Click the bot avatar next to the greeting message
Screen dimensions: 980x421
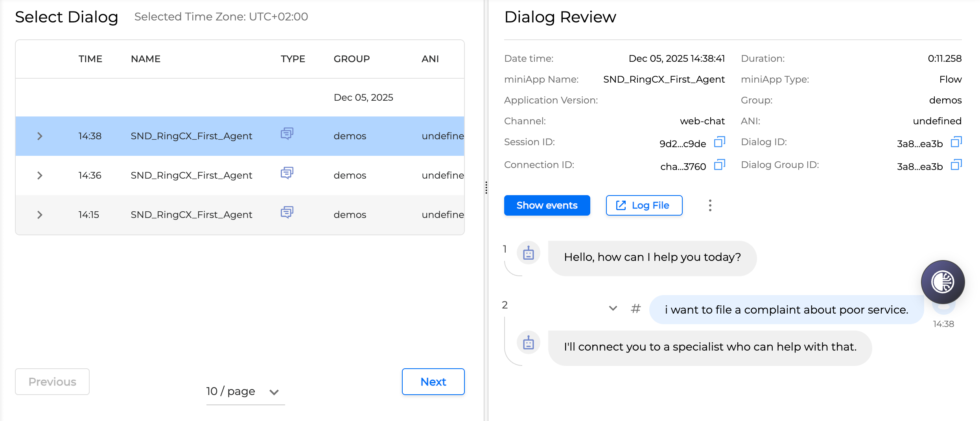pos(528,253)
